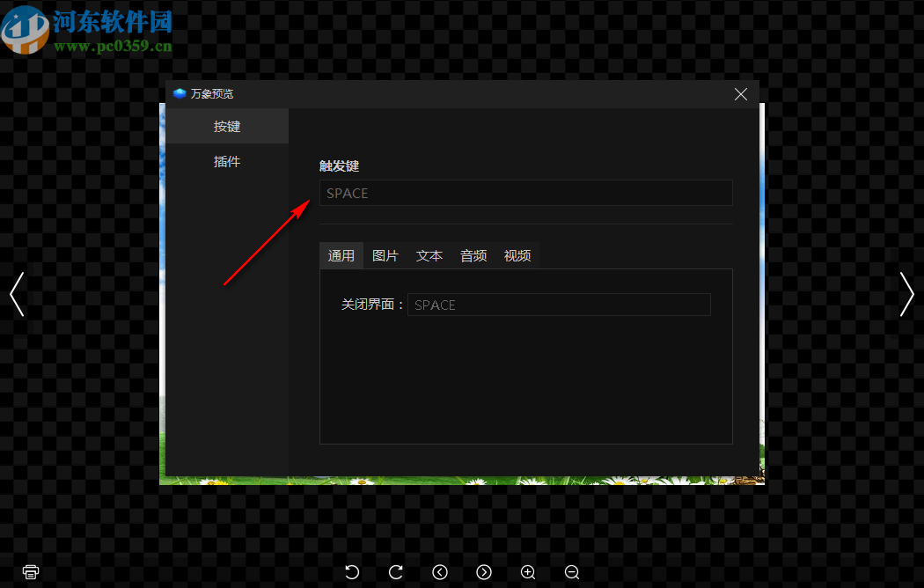
Task: Navigate back with the left edge arrow
Action: pos(16,294)
